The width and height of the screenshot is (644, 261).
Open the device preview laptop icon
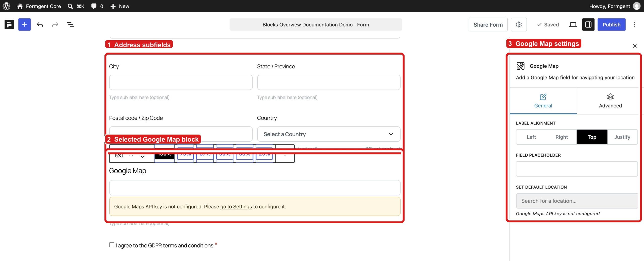[x=573, y=24]
